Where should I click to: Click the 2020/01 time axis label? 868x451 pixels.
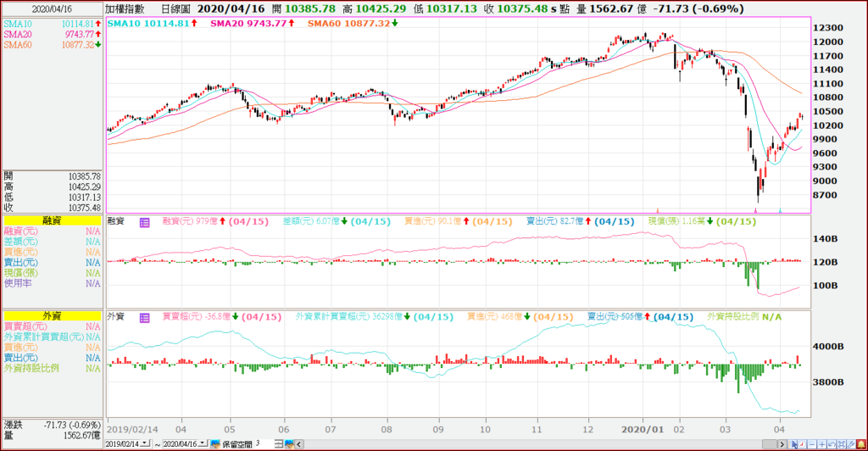643,430
